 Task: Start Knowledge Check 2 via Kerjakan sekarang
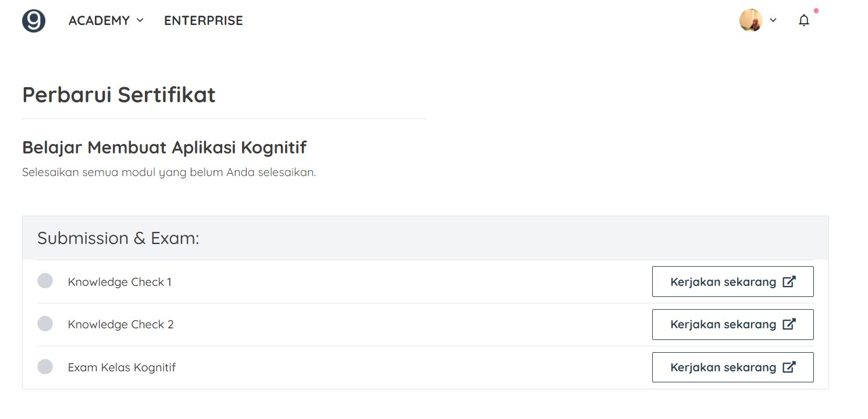point(732,324)
